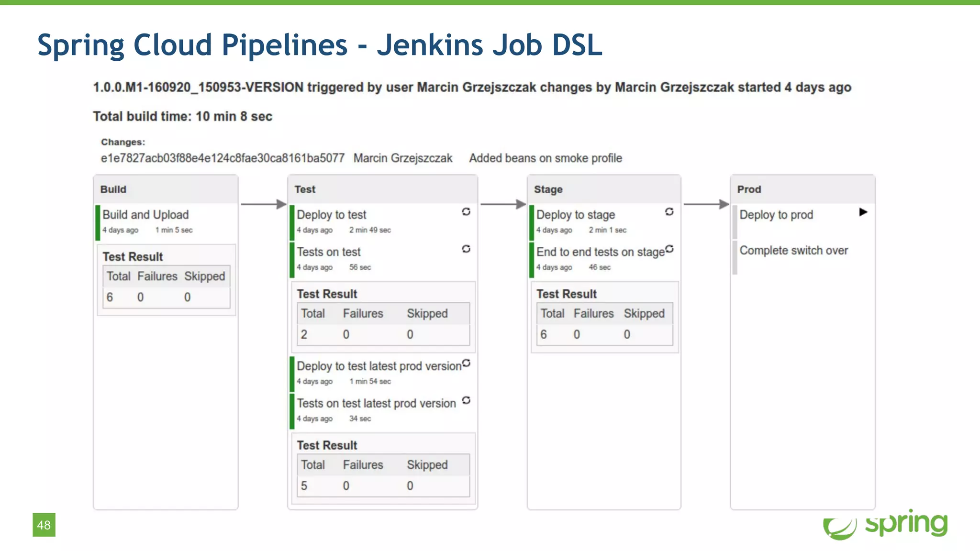
Task: Click the rebuild icon for Deploy to stage
Action: (669, 211)
